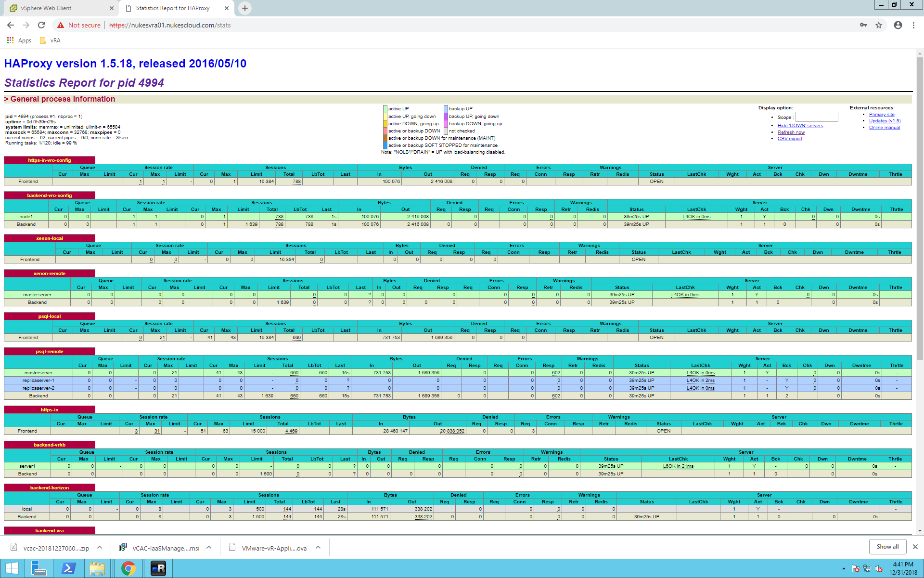Click into the Scope input field
Image resolution: width=924 pixels, height=578 pixels.
click(817, 117)
